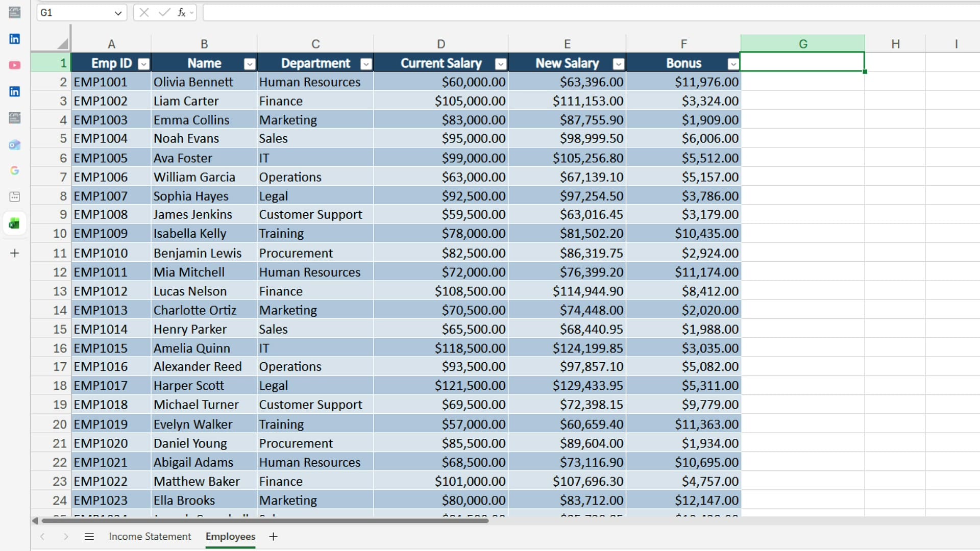This screenshot has height=551, width=980.
Task: Select the Employees sheet tab
Action: click(230, 537)
